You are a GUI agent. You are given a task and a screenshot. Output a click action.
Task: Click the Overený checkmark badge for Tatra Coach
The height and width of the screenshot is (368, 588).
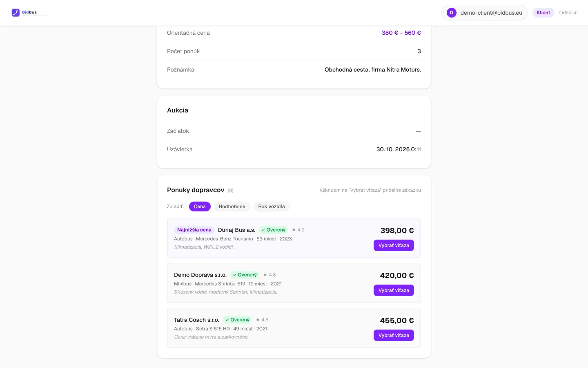click(x=237, y=320)
